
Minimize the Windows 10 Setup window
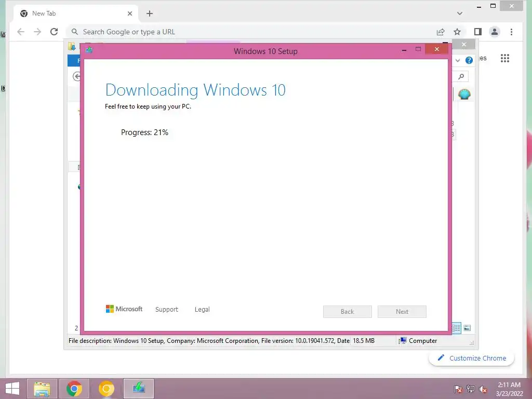(404, 49)
